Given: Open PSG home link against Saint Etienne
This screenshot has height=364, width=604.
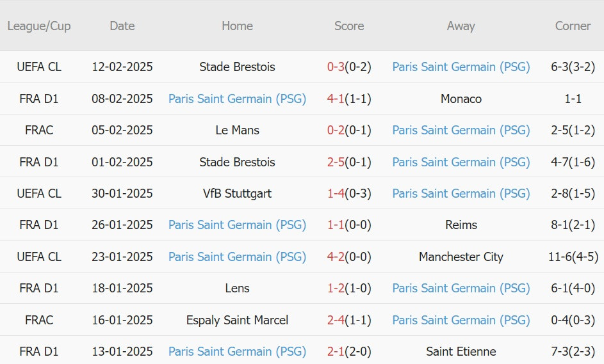Looking at the screenshot, I should (x=237, y=352).
